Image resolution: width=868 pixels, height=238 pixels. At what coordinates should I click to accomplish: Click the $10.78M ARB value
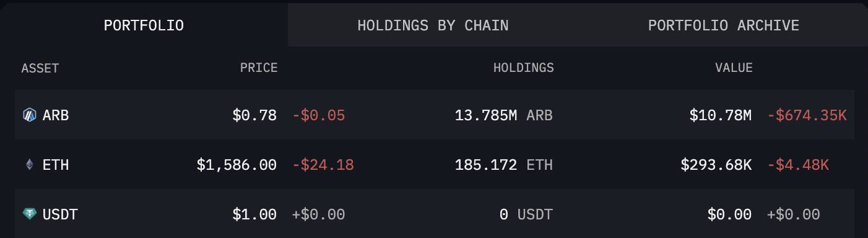(x=721, y=115)
